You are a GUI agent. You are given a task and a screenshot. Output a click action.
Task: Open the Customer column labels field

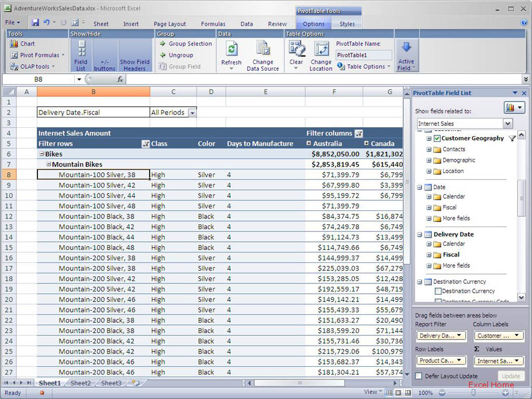[499, 335]
